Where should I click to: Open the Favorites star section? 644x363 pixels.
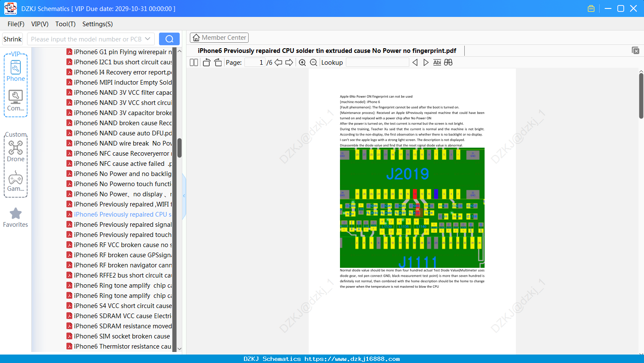(16, 217)
